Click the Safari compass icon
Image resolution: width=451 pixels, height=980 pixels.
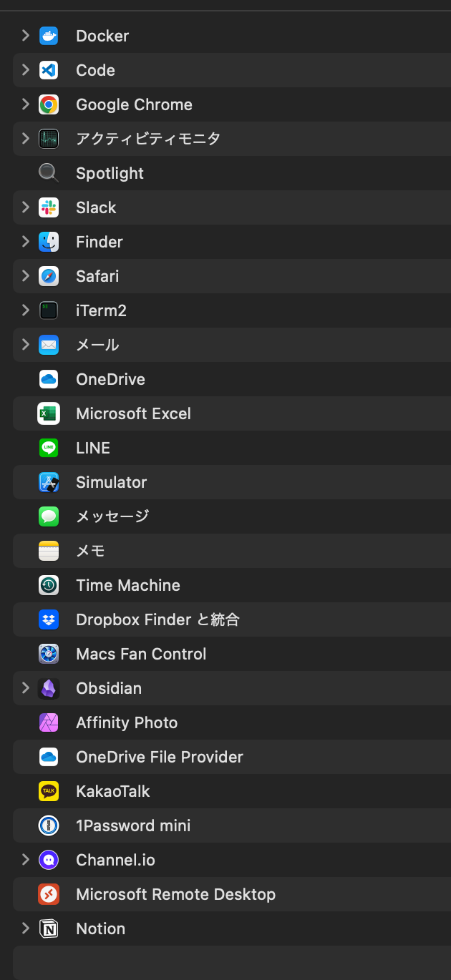49,276
